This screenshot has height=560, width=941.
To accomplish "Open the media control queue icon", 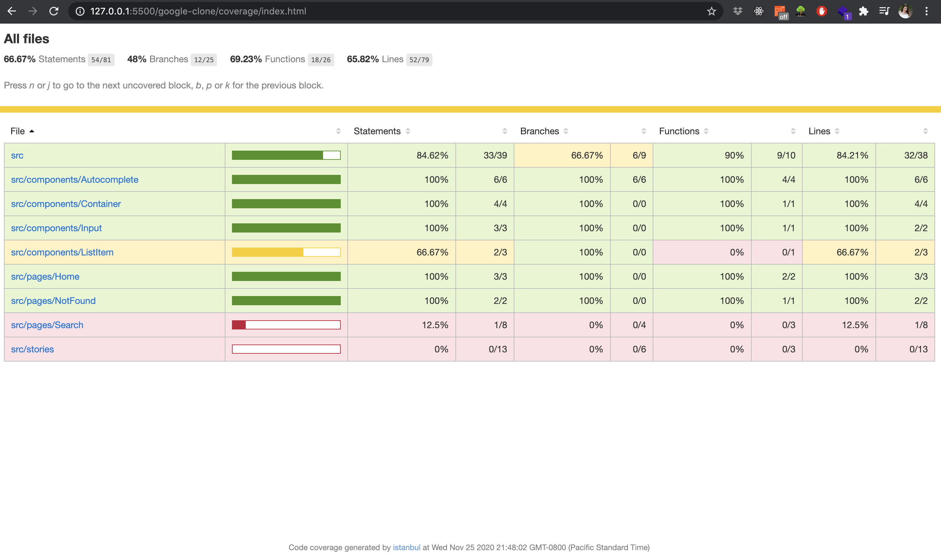I will click(x=884, y=11).
